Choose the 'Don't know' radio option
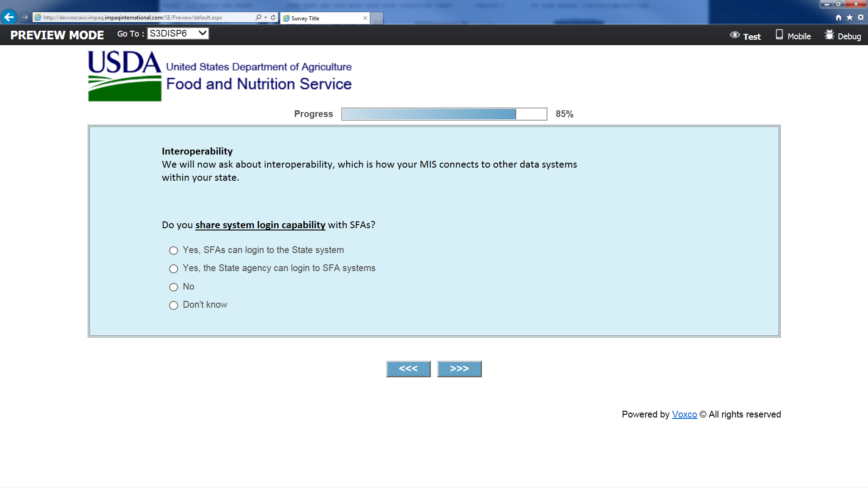 [x=174, y=305]
